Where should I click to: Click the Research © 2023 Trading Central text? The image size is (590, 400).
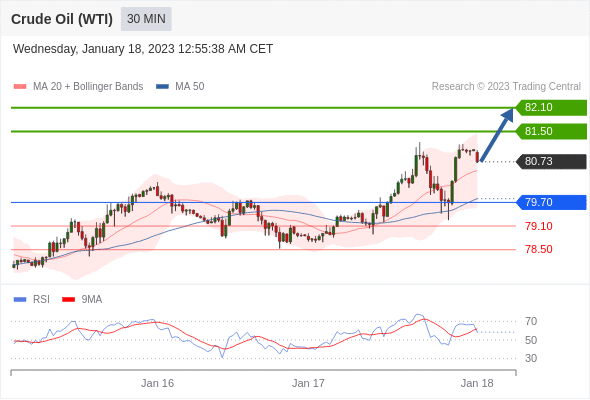(506, 87)
